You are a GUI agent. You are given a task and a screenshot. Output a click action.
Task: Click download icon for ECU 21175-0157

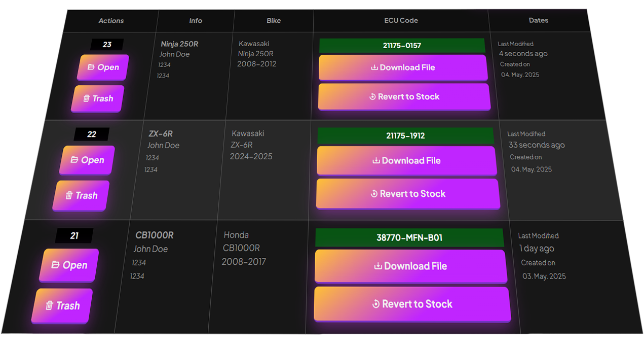[x=374, y=67]
